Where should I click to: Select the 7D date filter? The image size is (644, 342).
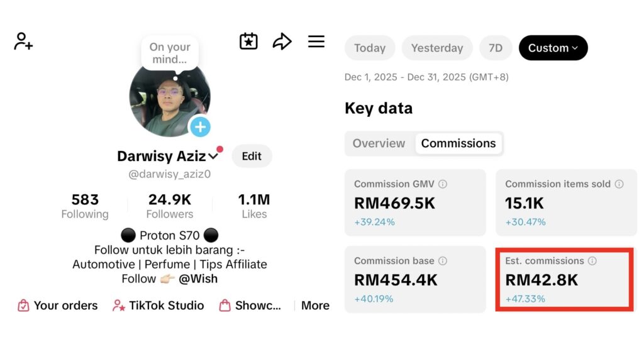click(x=496, y=48)
